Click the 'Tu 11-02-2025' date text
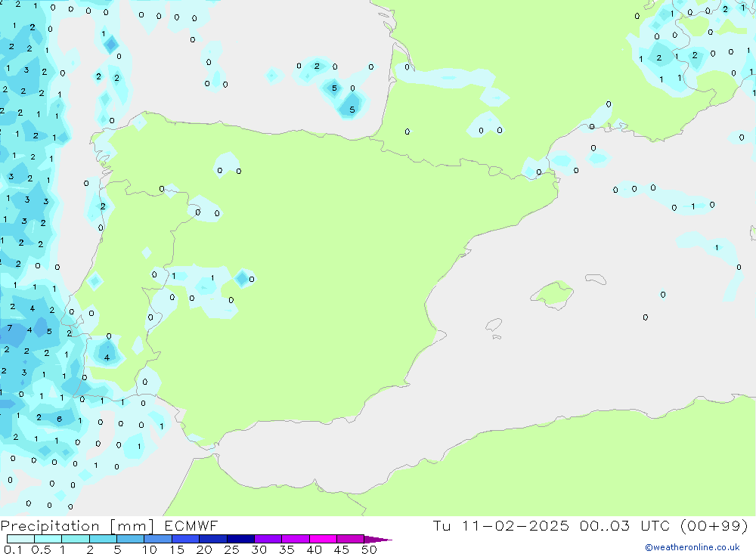 click(x=501, y=525)
